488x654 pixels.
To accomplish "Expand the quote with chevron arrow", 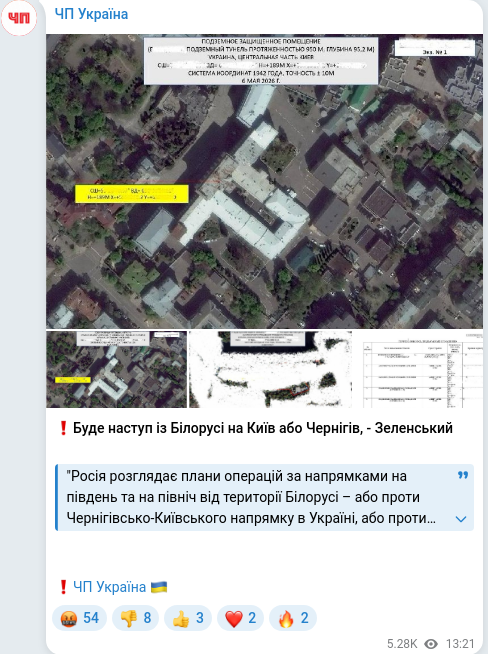I will click(461, 519).
